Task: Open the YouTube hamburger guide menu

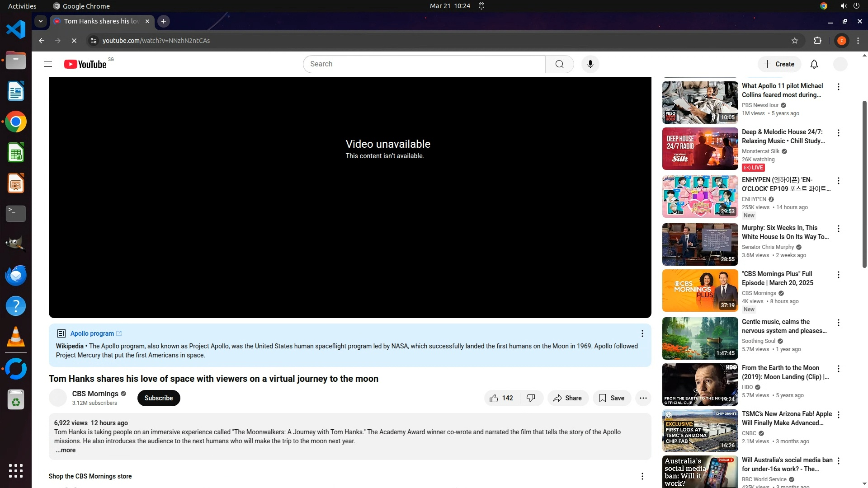Action: click(x=48, y=64)
